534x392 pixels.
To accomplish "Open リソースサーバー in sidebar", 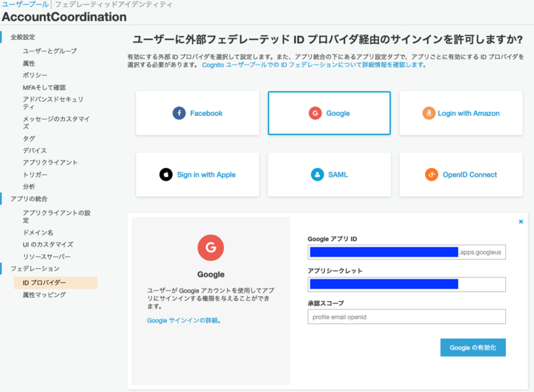I will point(47,257).
